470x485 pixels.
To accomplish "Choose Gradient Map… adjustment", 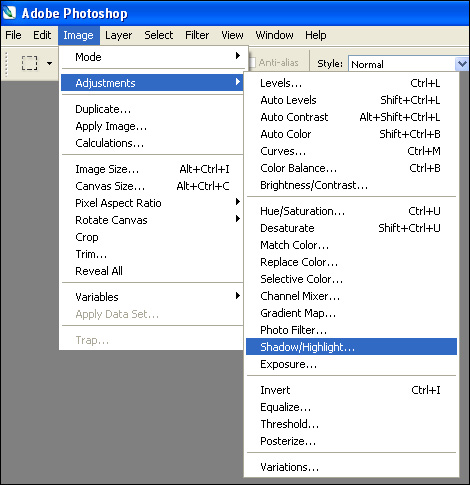I will 351,313.
